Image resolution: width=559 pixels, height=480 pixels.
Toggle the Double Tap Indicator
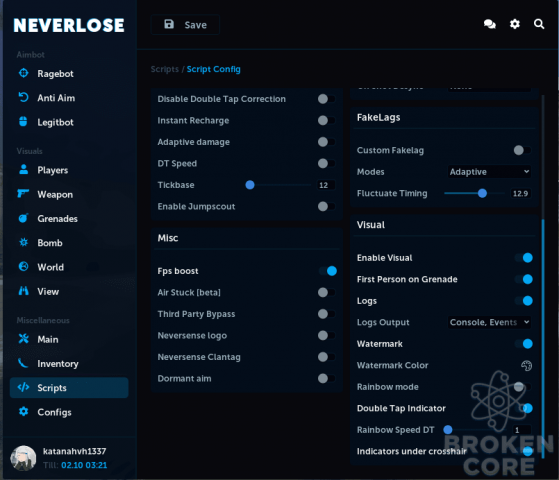(523, 408)
